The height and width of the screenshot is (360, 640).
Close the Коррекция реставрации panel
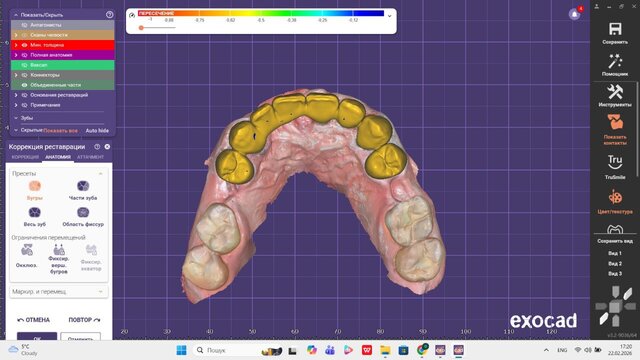[x=107, y=147]
